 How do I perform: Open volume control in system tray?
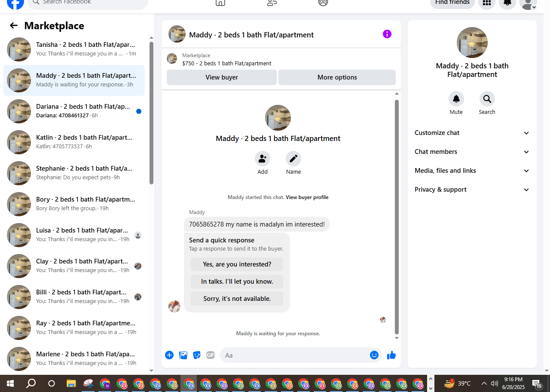[495, 383]
